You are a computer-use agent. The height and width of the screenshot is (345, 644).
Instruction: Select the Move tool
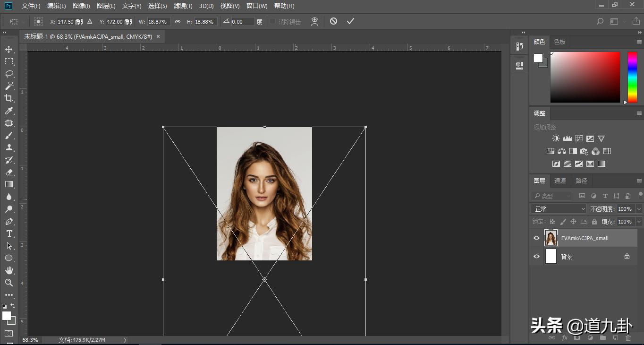[x=8, y=50]
